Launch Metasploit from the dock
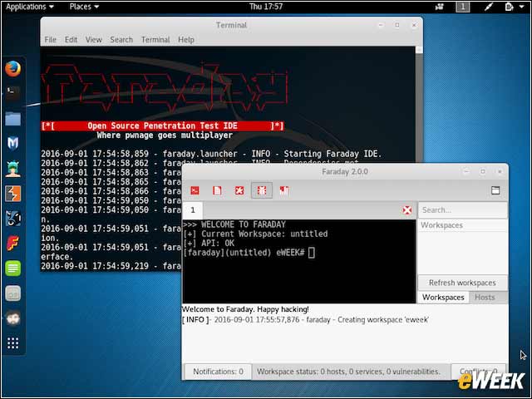The width and height of the screenshot is (532, 399). click(13, 144)
